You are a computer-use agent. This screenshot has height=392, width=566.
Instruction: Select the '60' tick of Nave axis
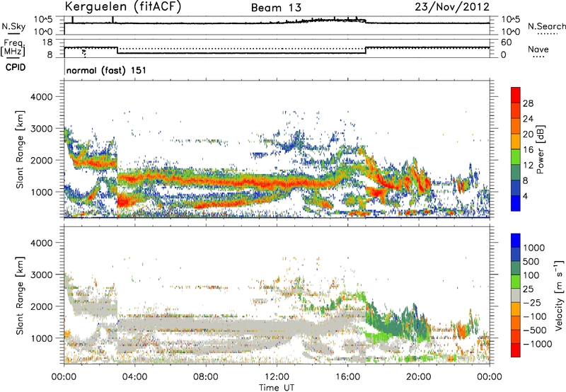coord(507,42)
